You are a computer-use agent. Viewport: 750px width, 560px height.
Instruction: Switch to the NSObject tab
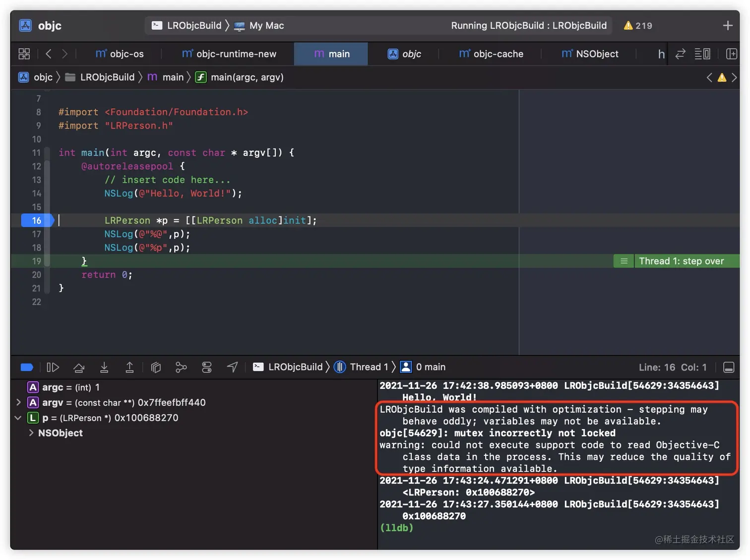click(590, 54)
